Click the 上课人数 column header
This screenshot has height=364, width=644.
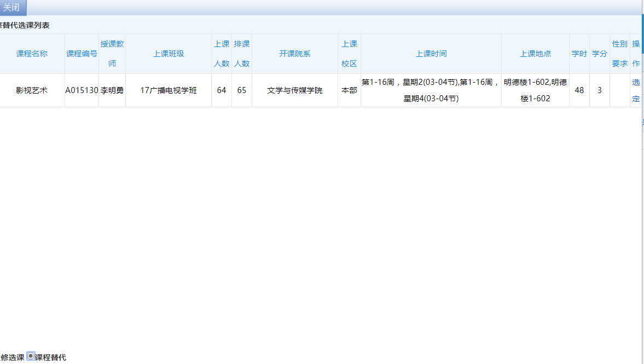[222, 54]
